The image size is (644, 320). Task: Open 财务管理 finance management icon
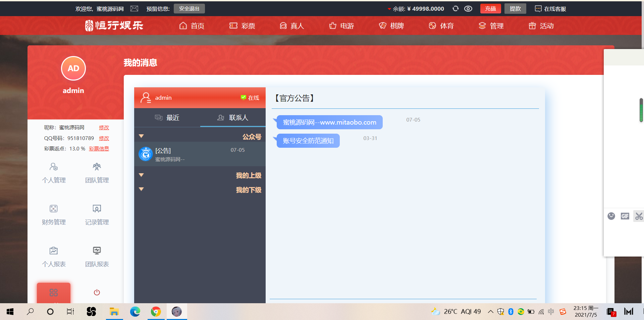coord(54,209)
